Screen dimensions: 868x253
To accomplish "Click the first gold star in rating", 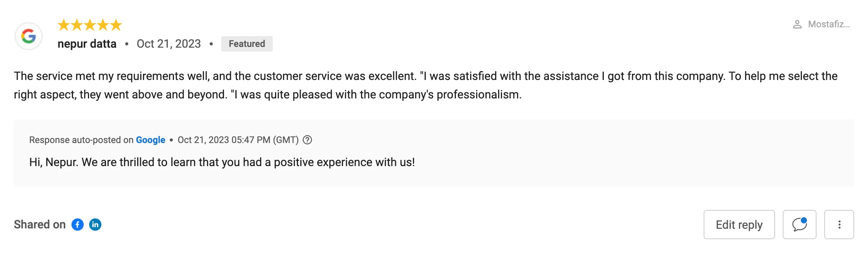I will 64,25.
